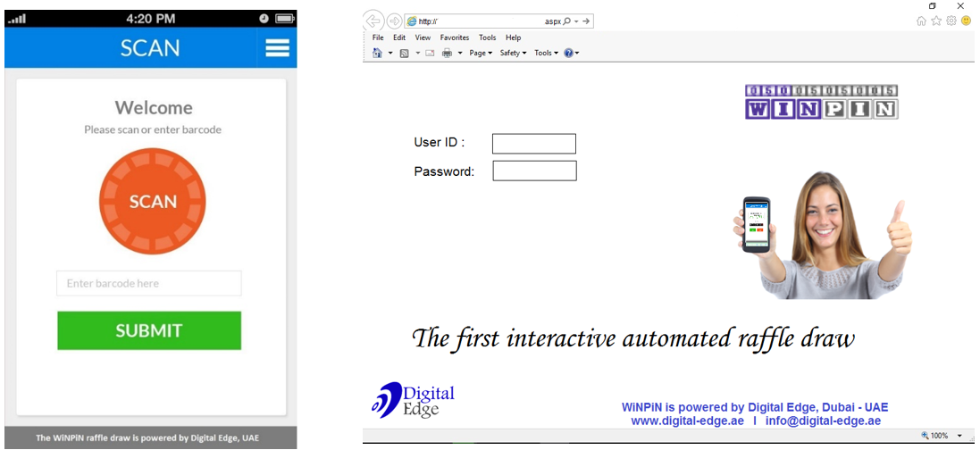Open the Help menu
This screenshot has height=450, width=980.
pos(513,37)
